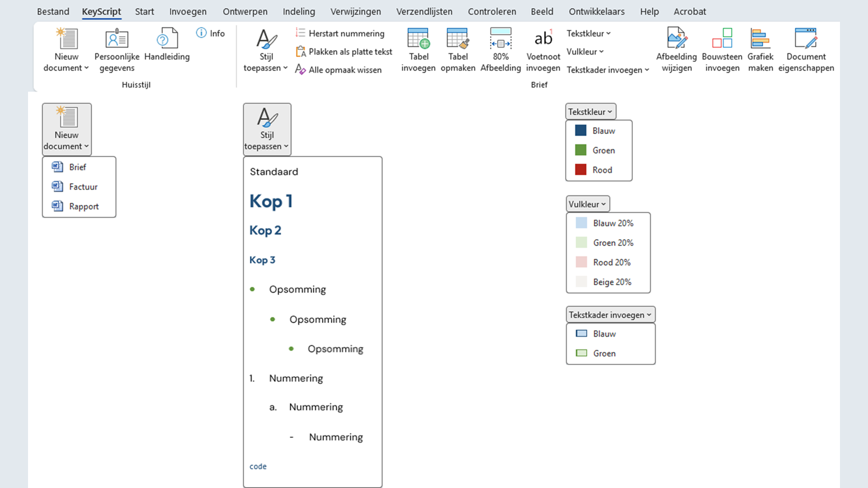
Task: Open the Vulkleur dropdown in the ribbon
Action: click(585, 52)
